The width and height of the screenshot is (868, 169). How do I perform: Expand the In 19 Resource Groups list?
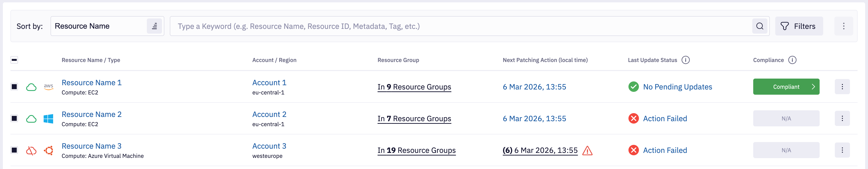pos(416,150)
